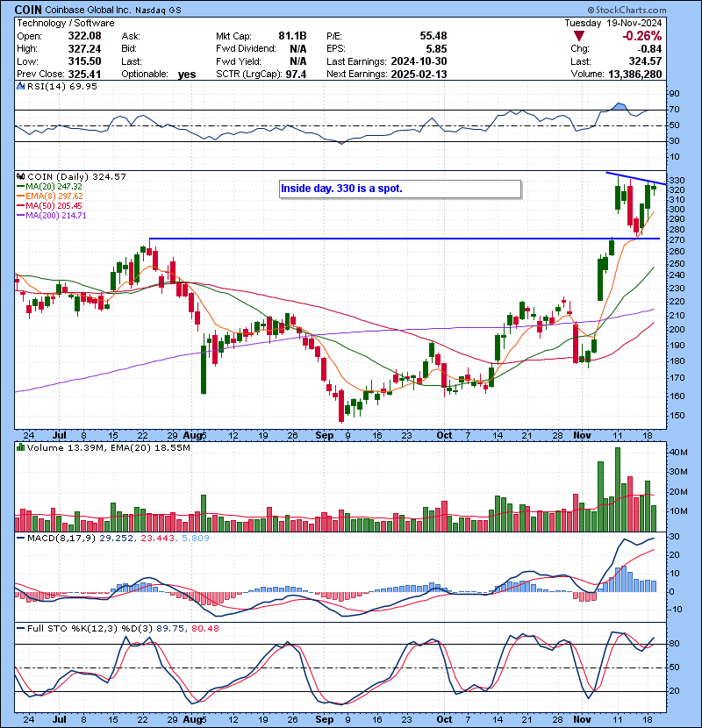Image resolution: width=702 pixels, height=728 pixels.
Task: Click the Nov label on price chart axis
Action: click(582, 435)
